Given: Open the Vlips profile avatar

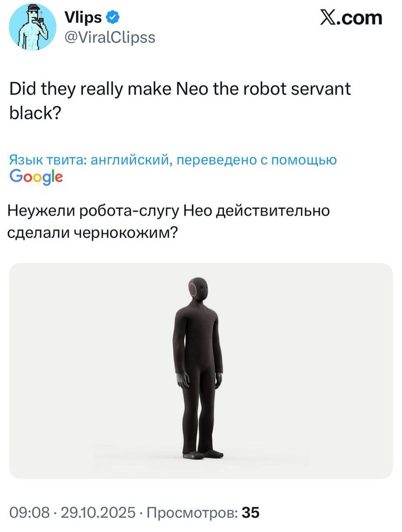Looking at the screenshot, I should (33, 27).
